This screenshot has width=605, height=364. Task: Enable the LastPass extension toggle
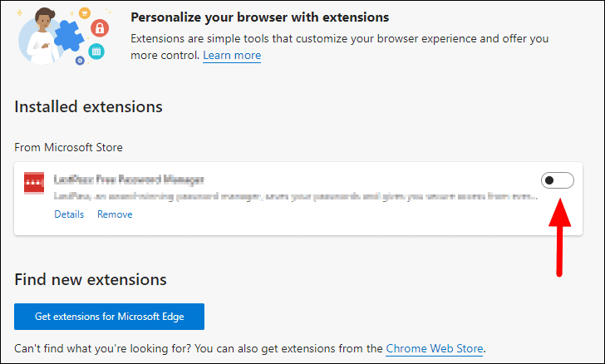[557, 180]
